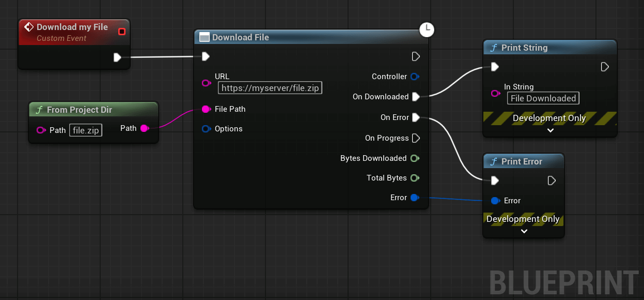Image resolution: width=644 pixels, height=300 pixels.
Task: Select the From Project Dir node title
Action: click(80, 110)
